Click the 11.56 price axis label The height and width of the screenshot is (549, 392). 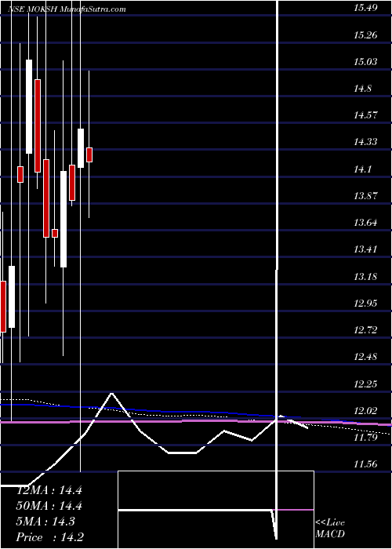coord(365,464)
